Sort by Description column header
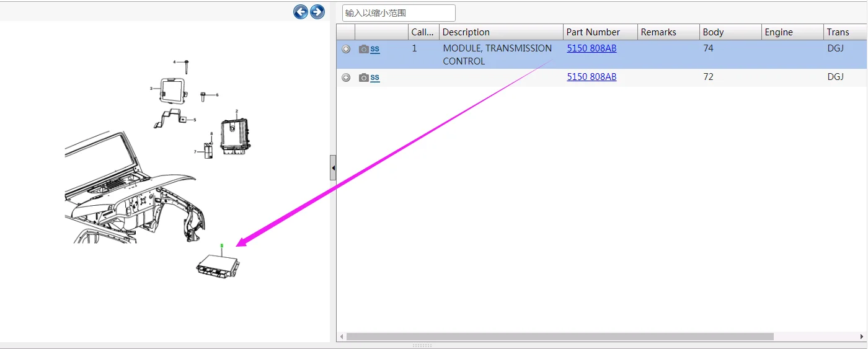The image size is (868, 349). pos(501,32)
